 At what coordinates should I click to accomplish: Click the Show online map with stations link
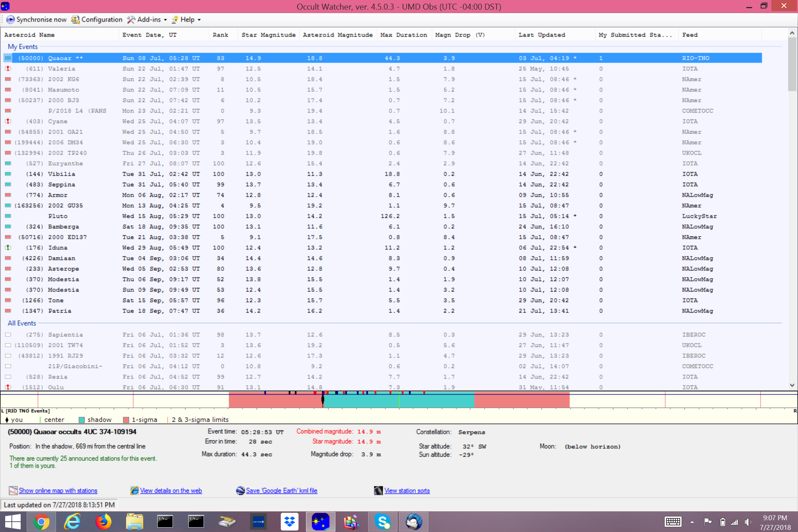[58, 491]
